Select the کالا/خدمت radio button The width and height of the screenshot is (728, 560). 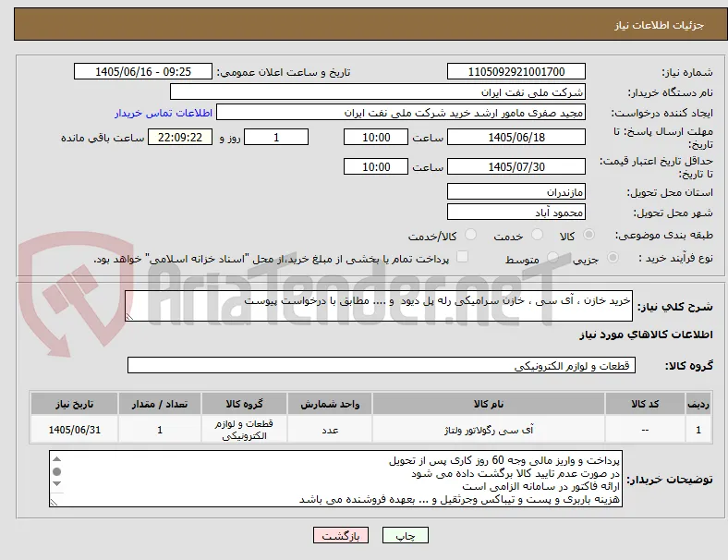[x=471, y=235]
